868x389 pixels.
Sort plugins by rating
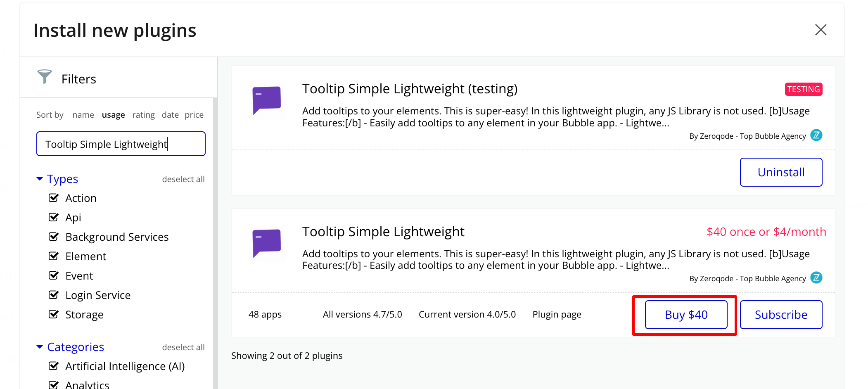[x=143, y=115]
